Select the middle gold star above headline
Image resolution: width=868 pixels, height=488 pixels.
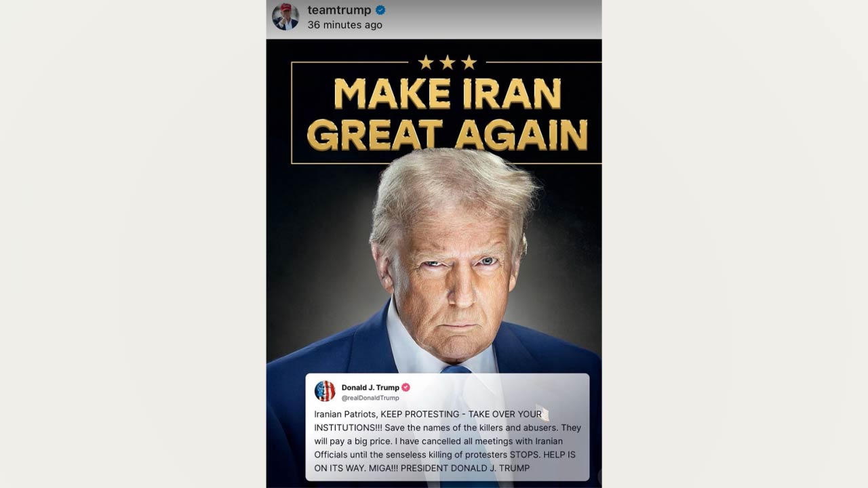point(448,62)
